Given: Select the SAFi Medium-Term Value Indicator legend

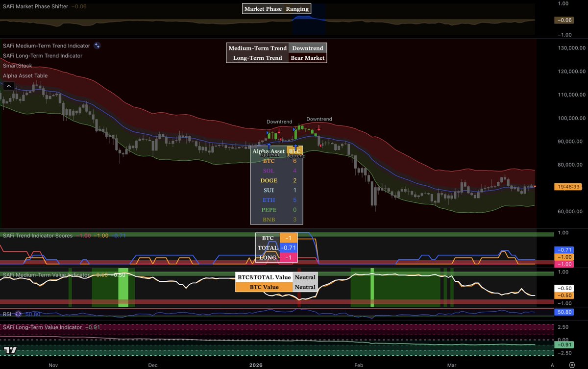Looking at the screenshot, I should 46,275.
